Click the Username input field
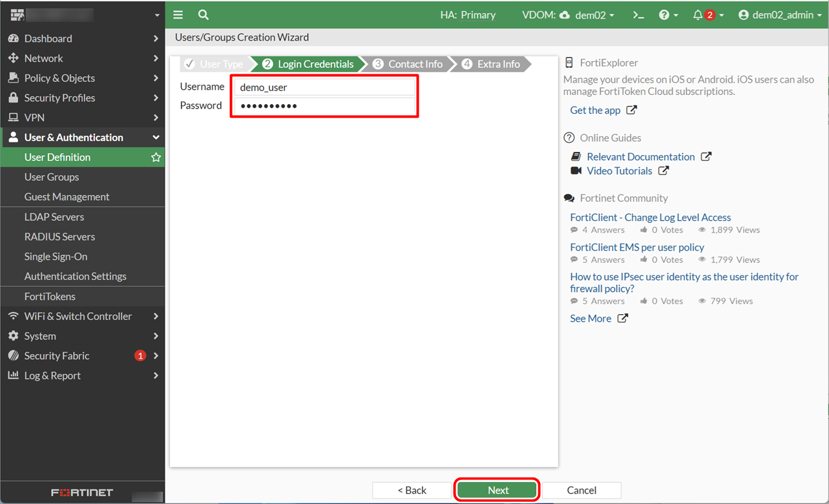This screenshot has width=829, height=504. tap(325, 87)
